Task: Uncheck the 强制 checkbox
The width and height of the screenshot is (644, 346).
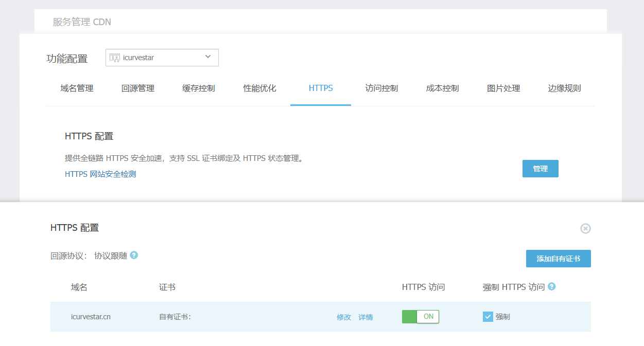Action: 488,317
